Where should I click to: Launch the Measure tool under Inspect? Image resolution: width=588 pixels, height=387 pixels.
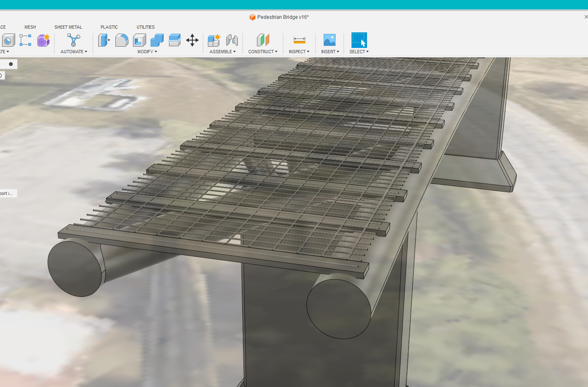tap(299, 40)
